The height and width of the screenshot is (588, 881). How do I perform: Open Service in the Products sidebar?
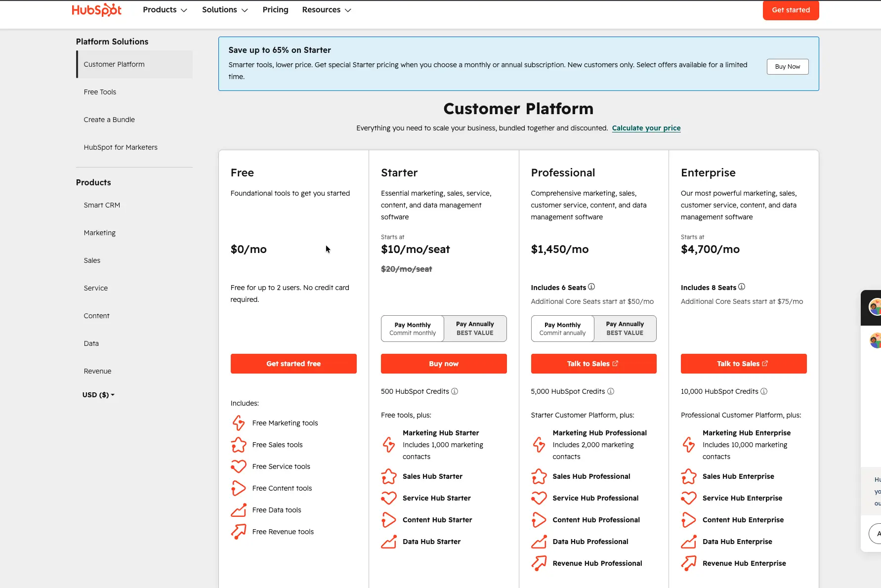[x=95, y=288]
